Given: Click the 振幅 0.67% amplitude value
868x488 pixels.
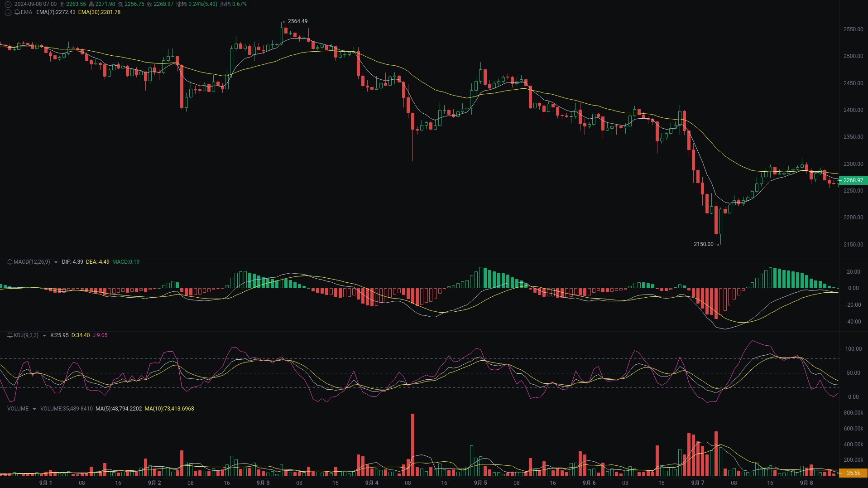Looking at the screenshot, I should pyautogui.click(x=233, y=4).
